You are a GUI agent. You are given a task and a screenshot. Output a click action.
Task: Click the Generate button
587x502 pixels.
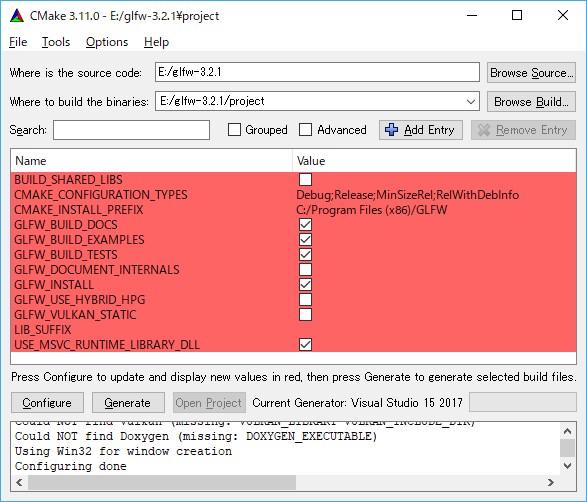[128, 402]
